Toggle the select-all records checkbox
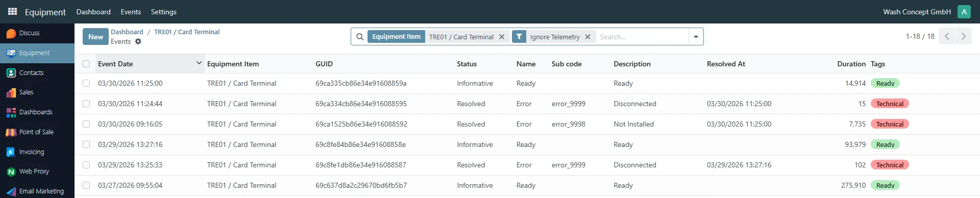The image size is (980, 198). click(x=86, y=64)
